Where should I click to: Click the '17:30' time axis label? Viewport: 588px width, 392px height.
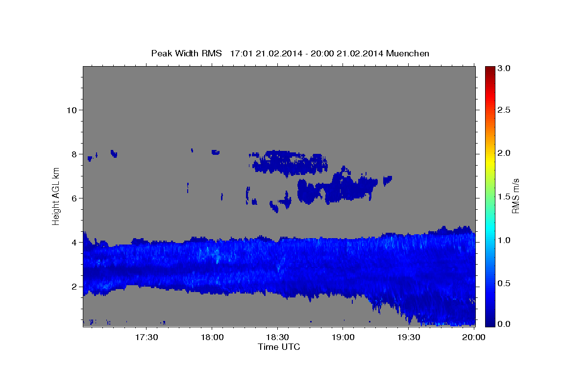tap(147, 338)
